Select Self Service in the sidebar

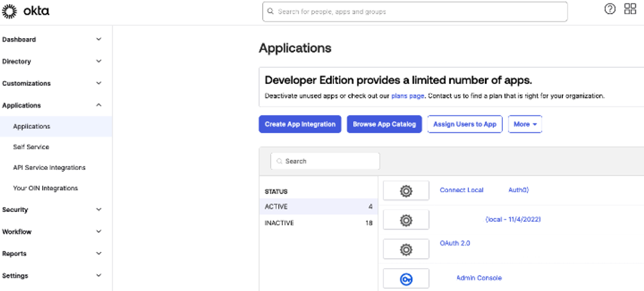(x=31, y=147)
